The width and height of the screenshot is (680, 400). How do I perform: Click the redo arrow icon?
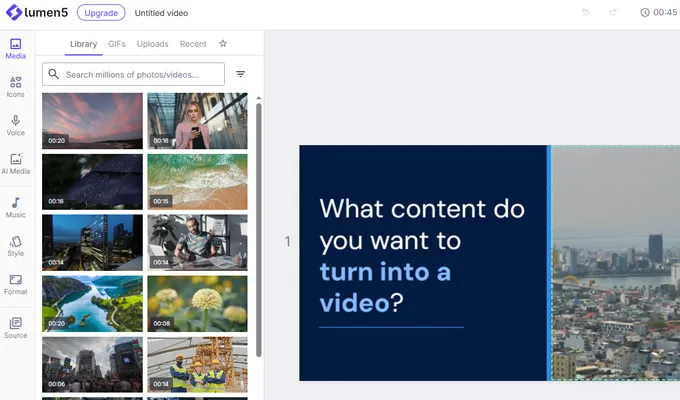click(613, 13)
